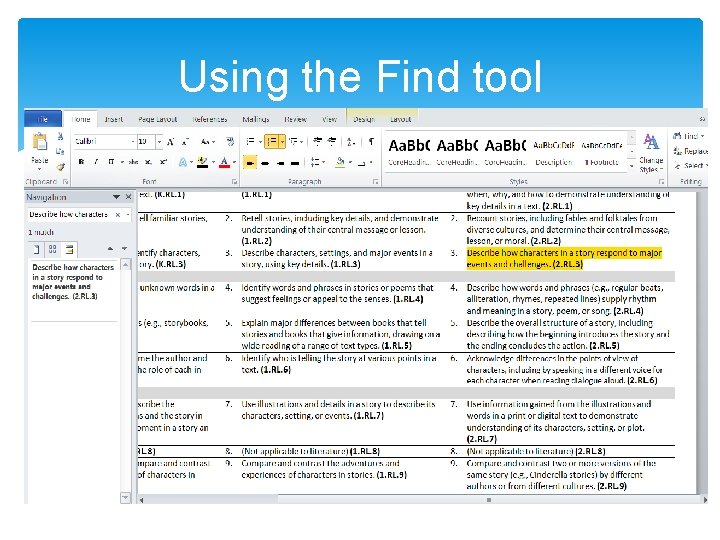This screenshot has width=720, height=540.
Task: Toggle Show/Hide paragraph marks
Action: pos(371,141)
